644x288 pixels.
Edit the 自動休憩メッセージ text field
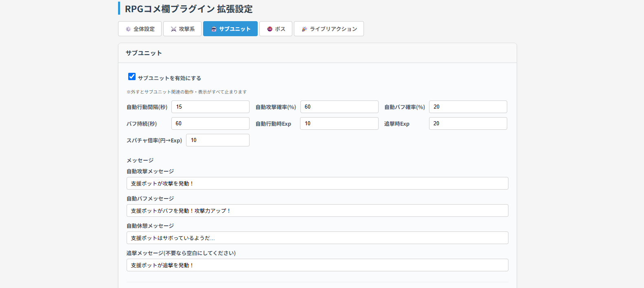tap(318, 238)
